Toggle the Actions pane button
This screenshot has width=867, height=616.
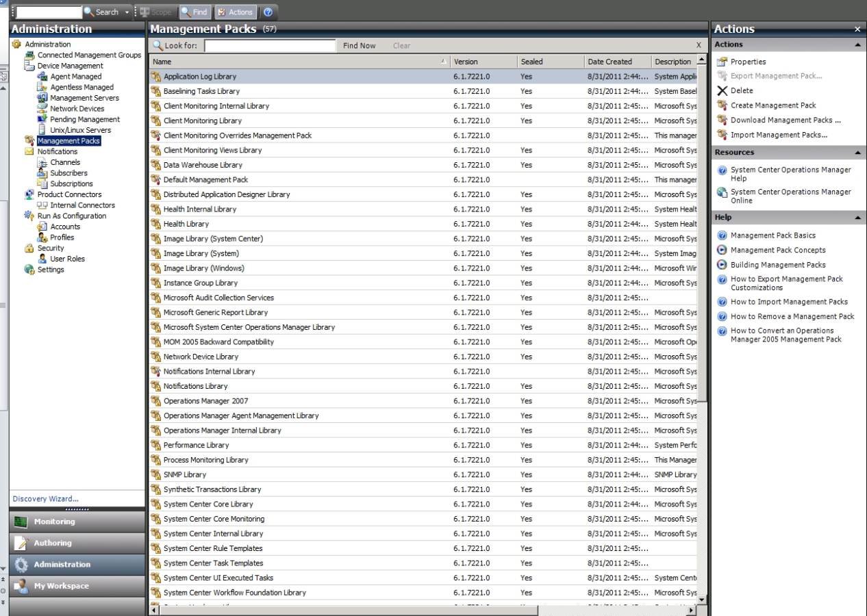click(235, 12)
